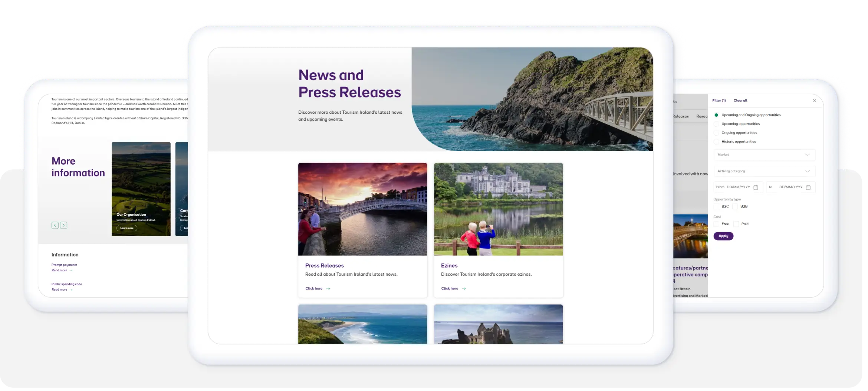This screenshot has width=868, height=391.
Task: Click the next carousel arrow in More information
Action: (63, 225)
